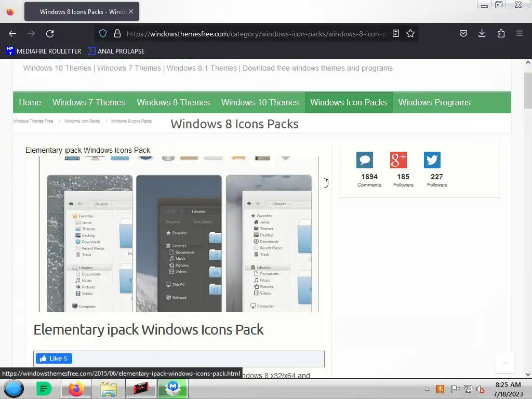532x399 pixels.
Task: Open the Home menu item
Action: (x=30, y=102)
